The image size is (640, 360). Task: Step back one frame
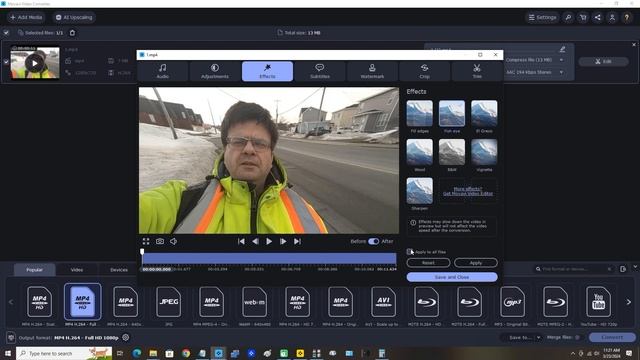coord(255,241)
